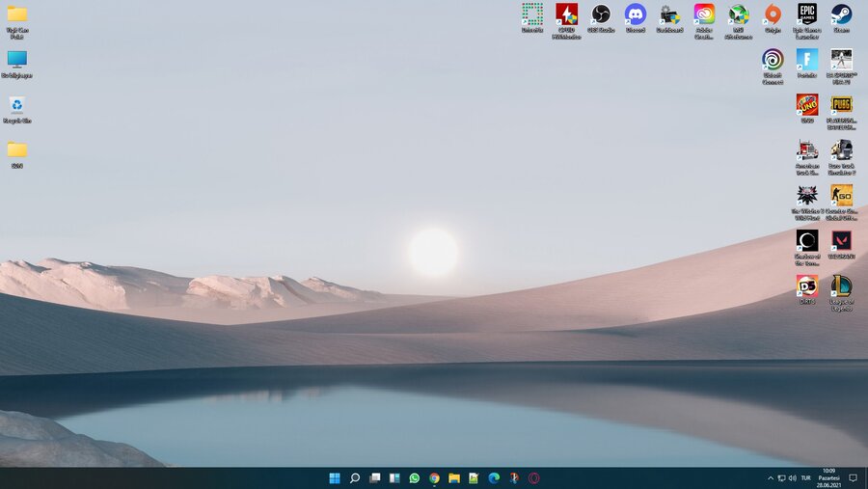Launch OBS Studio from the desktop
868x489 pixels.
tap(601, 14)
